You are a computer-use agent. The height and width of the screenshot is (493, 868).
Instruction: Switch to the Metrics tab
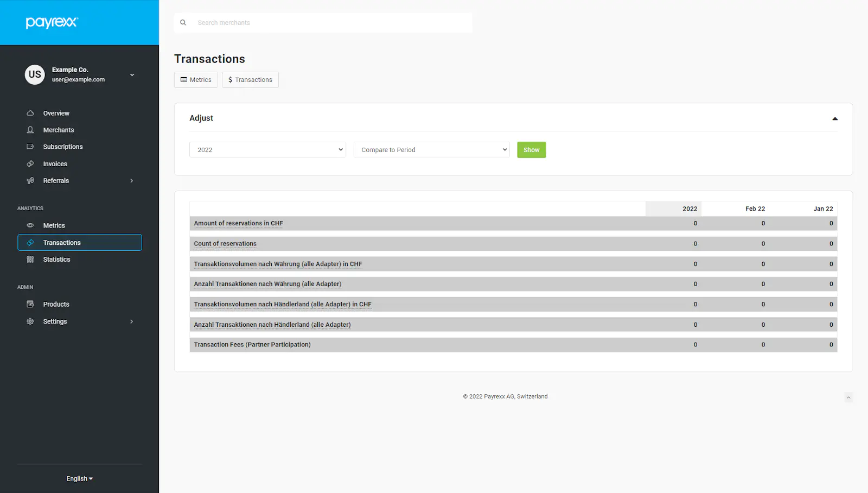tap(195, 79)
